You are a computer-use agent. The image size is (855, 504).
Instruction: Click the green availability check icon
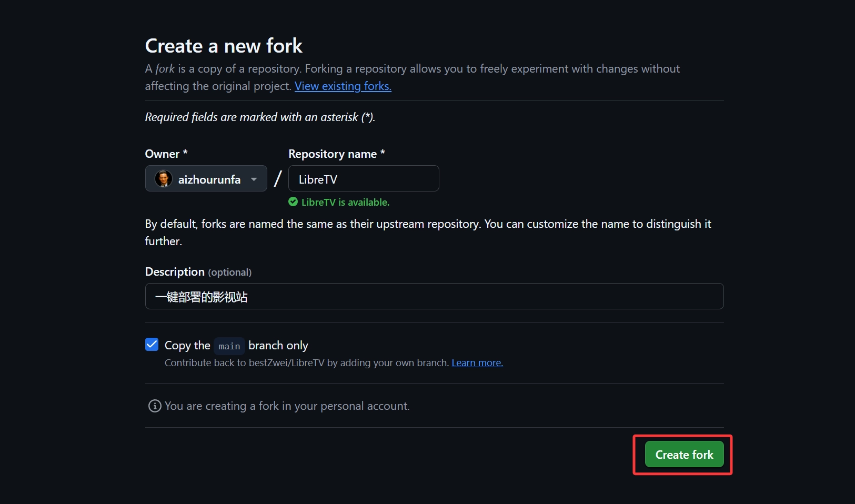point(293,202)
